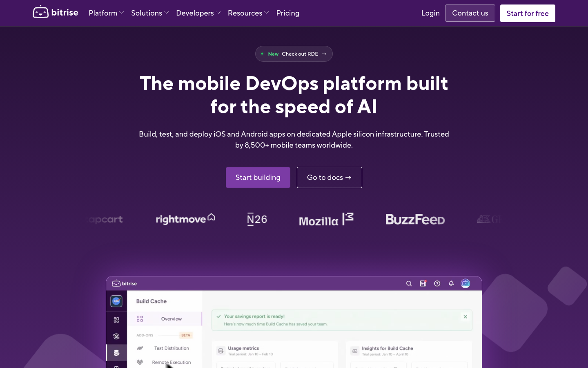Click the 'Build Cache' panel heading

(x=151, y=301)
